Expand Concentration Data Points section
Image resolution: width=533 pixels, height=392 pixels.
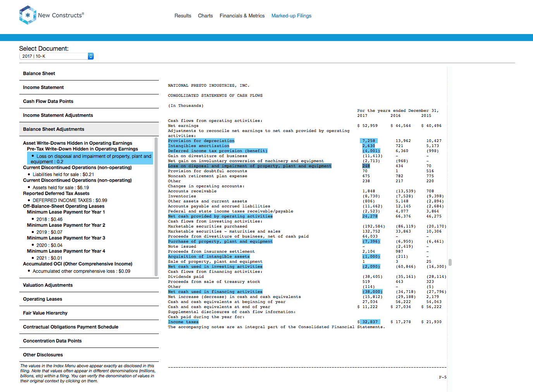89,341
